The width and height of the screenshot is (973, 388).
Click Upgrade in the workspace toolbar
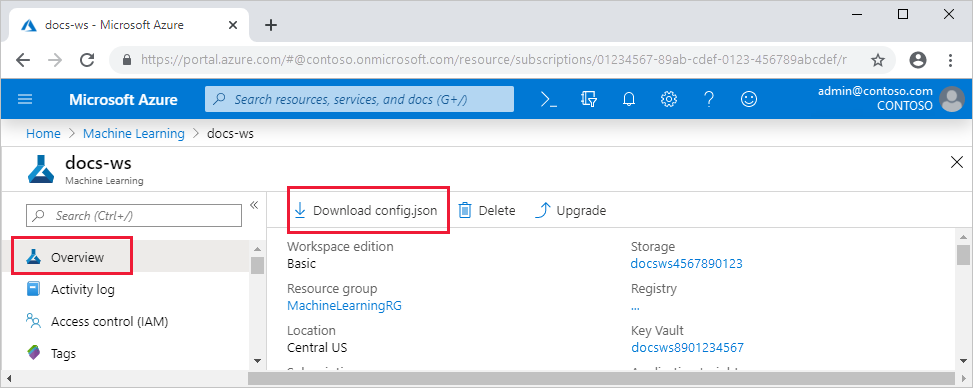570,210
